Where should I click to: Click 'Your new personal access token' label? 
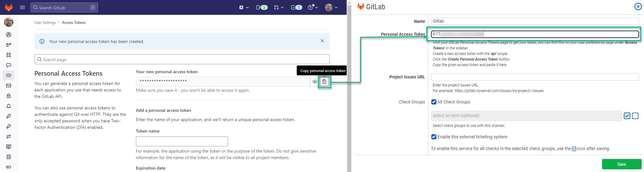point(167,72)
